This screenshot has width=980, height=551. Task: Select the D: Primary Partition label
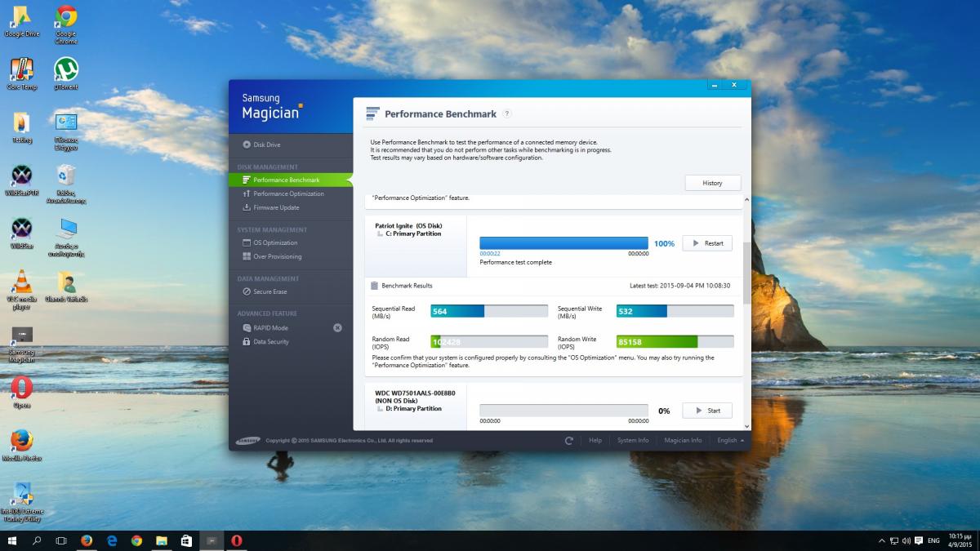pos(413,408)
